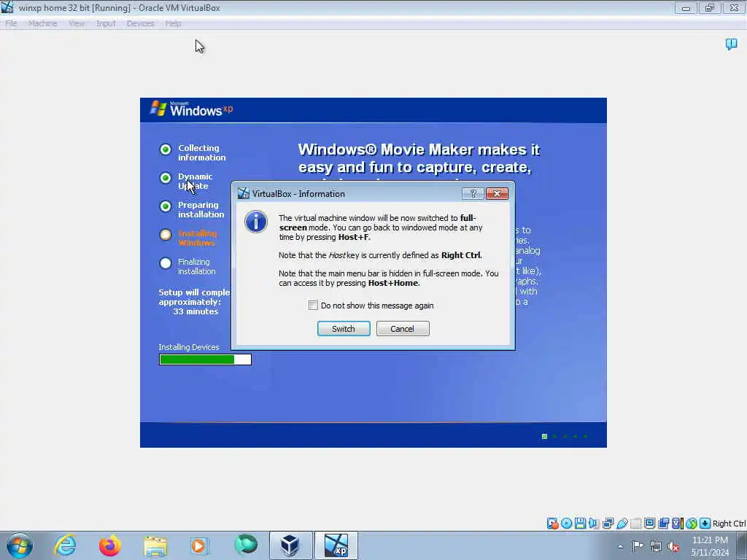Click the hard disk activity indicator
747x560 pixels.
552,524
